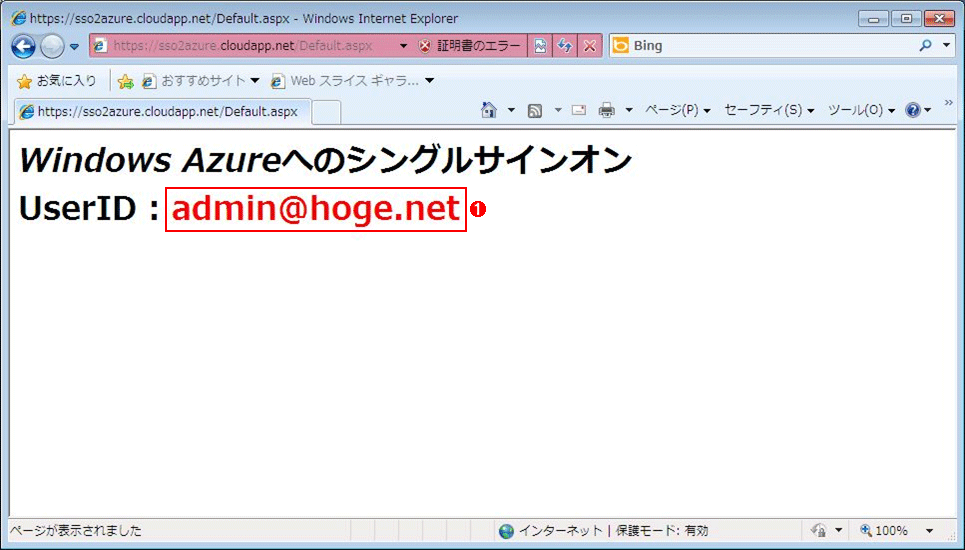Click 保護モード: 有効 status text
965x550 pixels.
[662, 530]
